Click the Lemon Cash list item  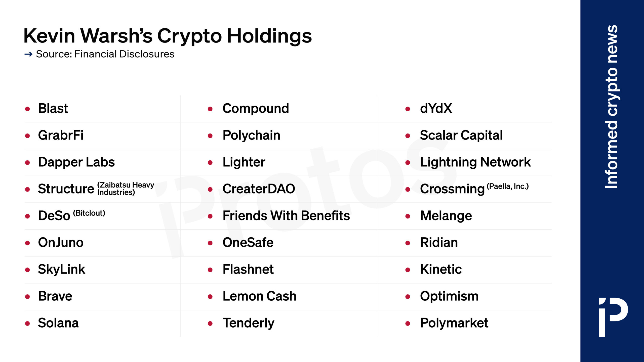click(x=259, y=296)
